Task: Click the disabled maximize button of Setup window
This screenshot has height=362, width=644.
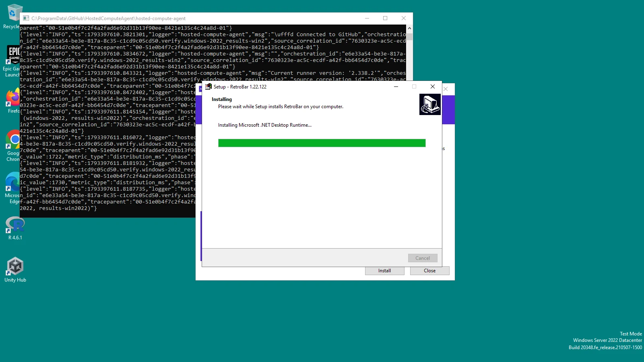Action: pos(414,86)
